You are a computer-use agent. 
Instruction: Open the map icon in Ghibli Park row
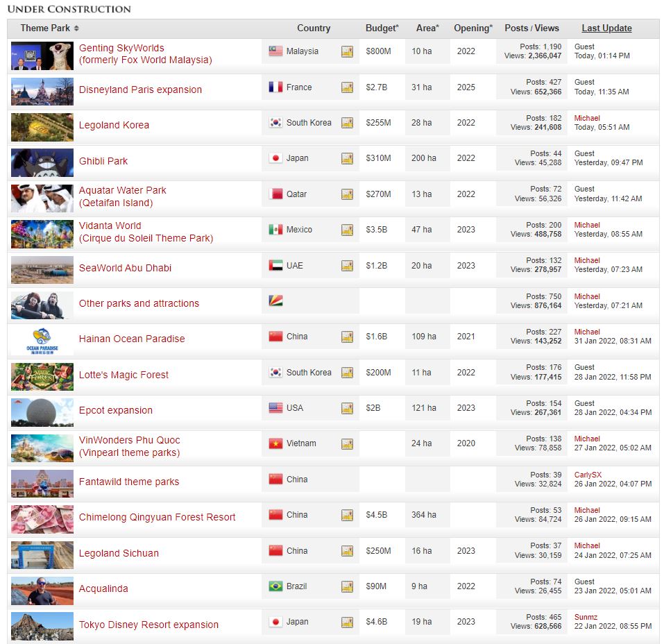pyautogui.click(x=347, y=158)
